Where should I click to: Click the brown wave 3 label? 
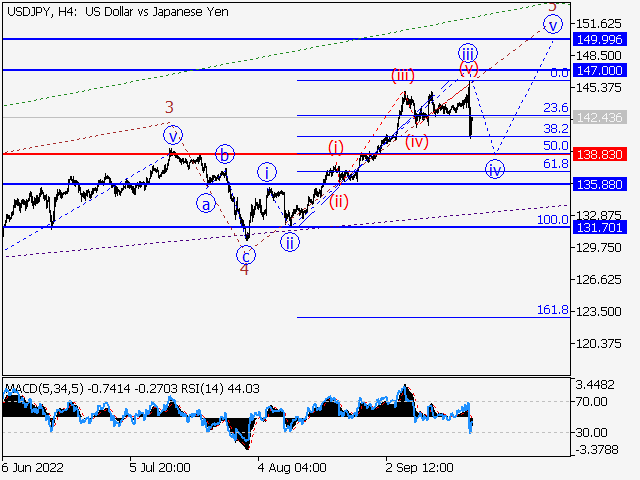169,107
